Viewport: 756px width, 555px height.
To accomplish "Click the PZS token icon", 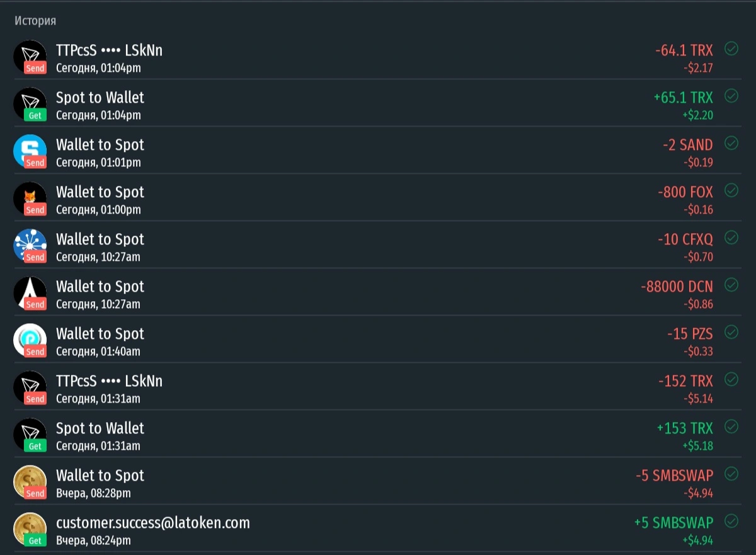I will [30, 340].
